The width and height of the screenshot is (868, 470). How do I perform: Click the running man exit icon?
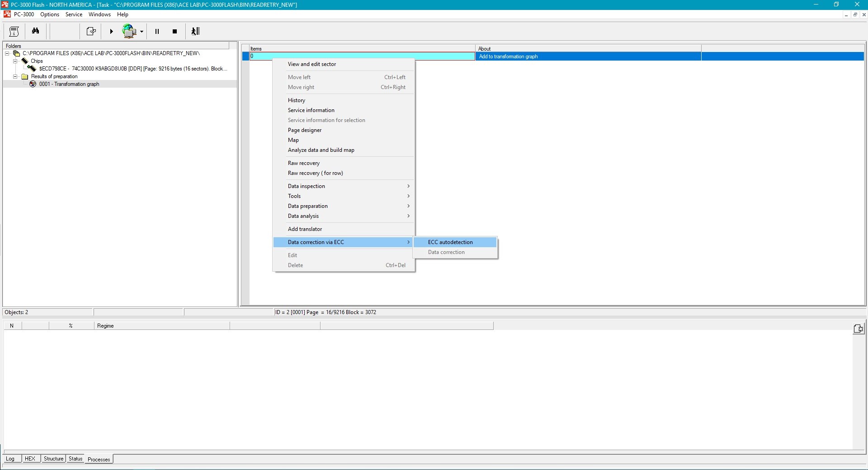[195, 31]
